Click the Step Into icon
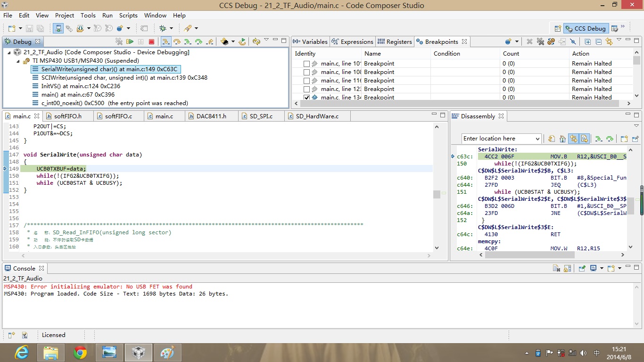 point(166,41)
